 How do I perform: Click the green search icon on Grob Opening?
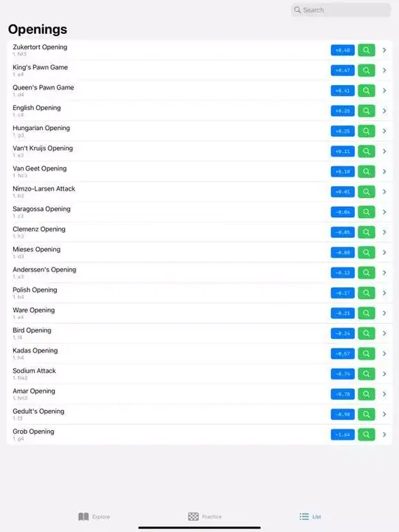(366, 434)
